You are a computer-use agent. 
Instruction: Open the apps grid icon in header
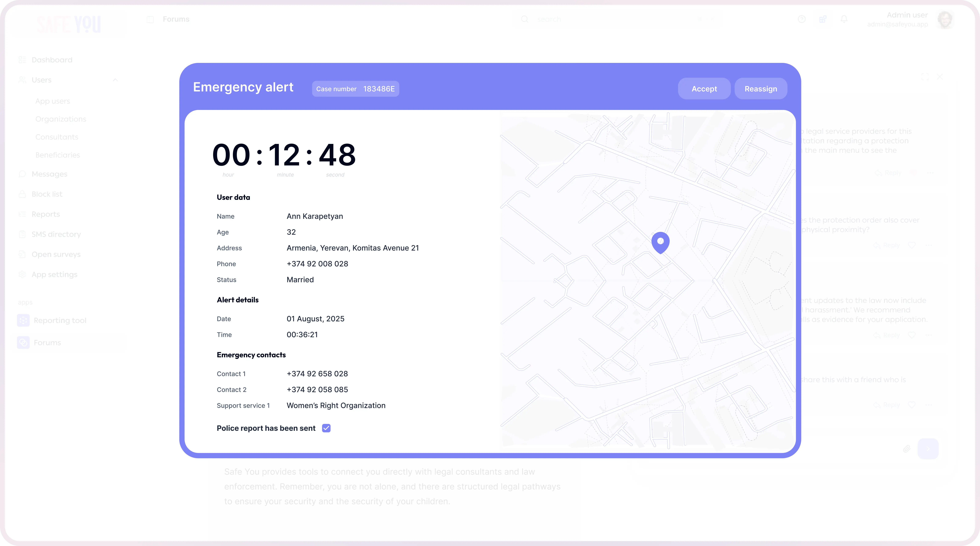pos(823,19)
